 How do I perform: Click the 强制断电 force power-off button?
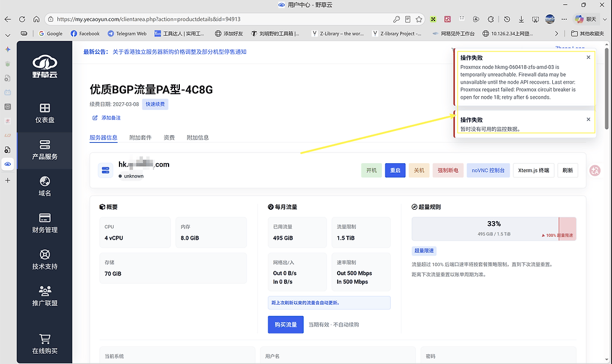click(448, 170)
